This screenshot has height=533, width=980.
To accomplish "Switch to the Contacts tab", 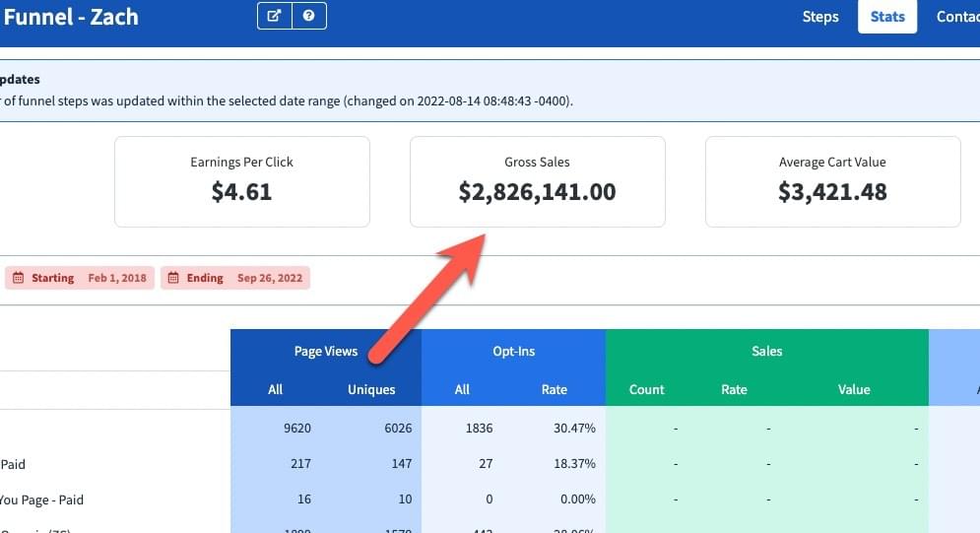I will point(956,17).
